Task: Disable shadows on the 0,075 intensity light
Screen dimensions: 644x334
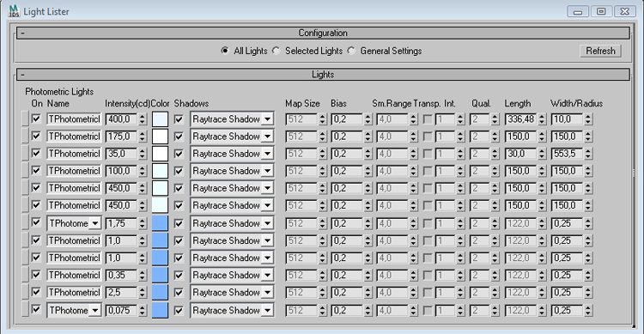Action: tap(179, 310)
